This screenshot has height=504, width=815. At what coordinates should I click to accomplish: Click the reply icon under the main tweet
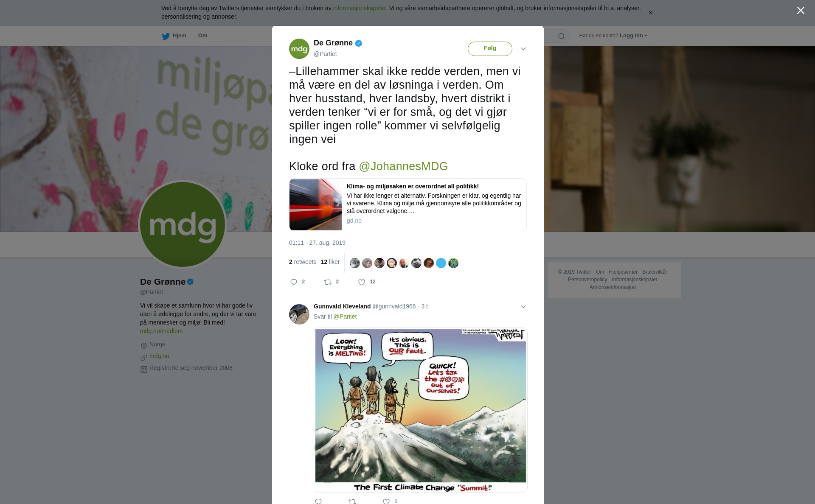click(x=294, y=282)
